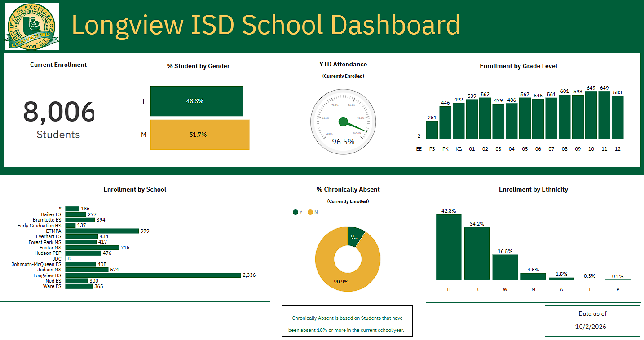Click the Johnsotn-McQueen ES label
644x340 pixels.
[x=36, y=264]
